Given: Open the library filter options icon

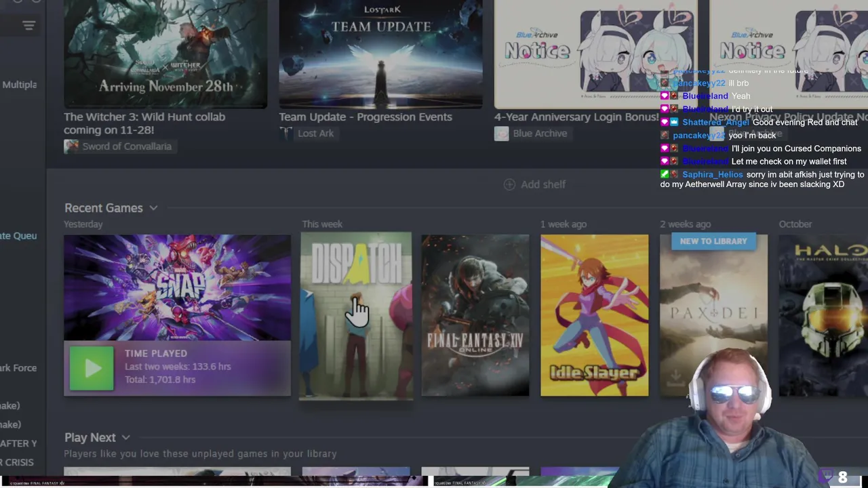Looking at the screenshot, I should click(28, 26).
